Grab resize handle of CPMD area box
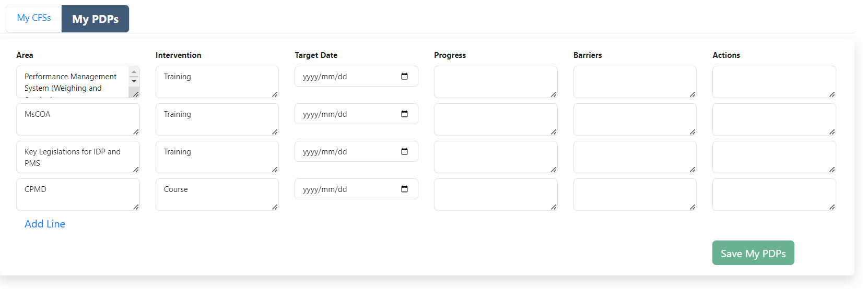 tap(136, 207)
